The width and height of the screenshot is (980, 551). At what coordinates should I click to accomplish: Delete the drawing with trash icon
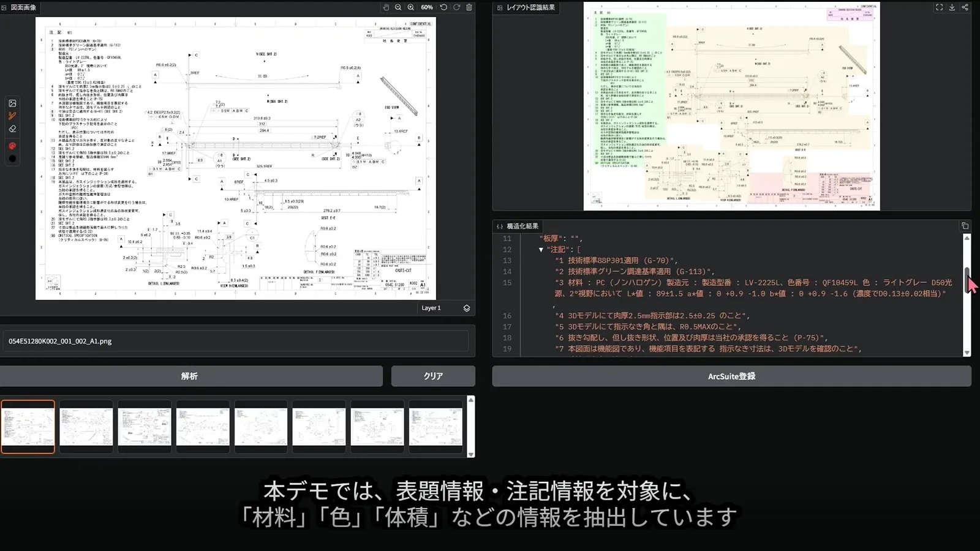tap(469, 7)
